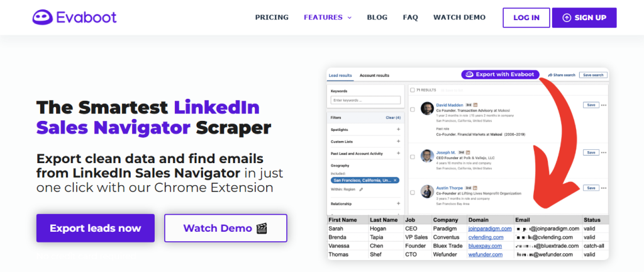Open the Features dropdown chevron

[x=350, y=18]
